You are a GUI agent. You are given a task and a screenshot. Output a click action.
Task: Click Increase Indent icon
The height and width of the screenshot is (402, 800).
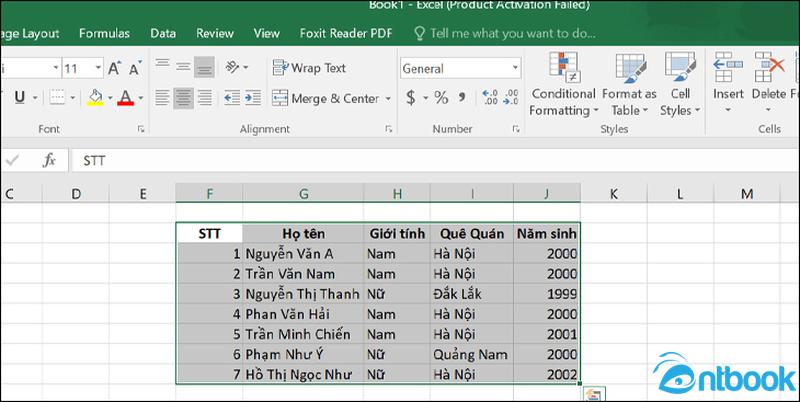[x=253, y=98]
